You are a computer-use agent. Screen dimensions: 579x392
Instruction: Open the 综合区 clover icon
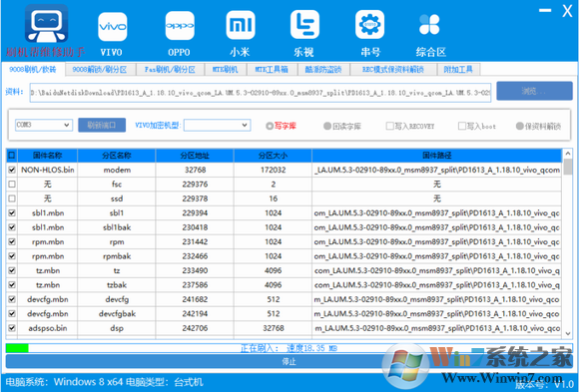point(429,25)
